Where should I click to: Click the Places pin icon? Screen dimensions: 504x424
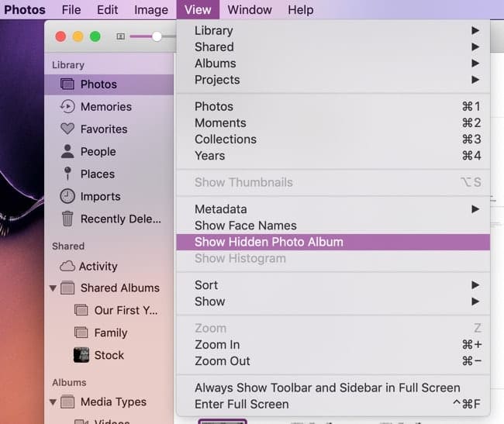click(67, 174)
